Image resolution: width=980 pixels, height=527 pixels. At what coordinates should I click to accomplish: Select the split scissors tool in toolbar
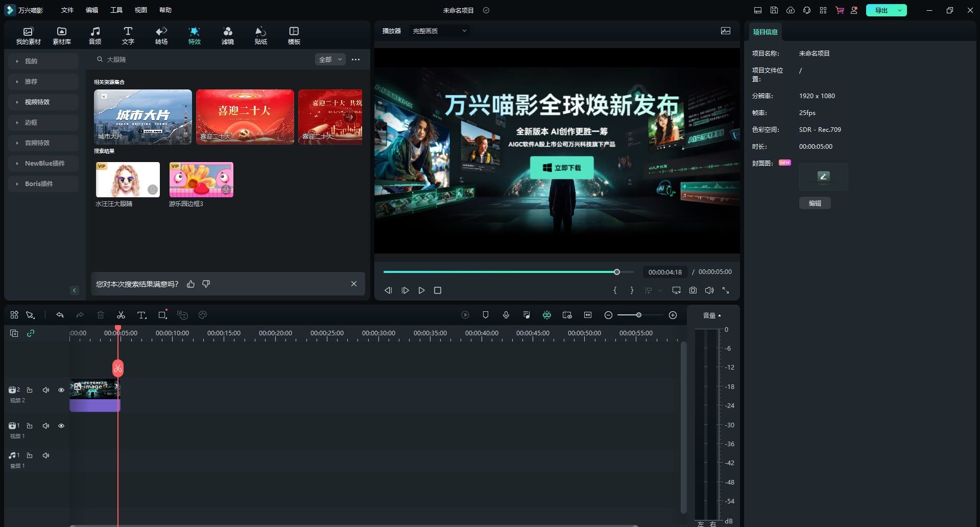(x=121, y=315)
